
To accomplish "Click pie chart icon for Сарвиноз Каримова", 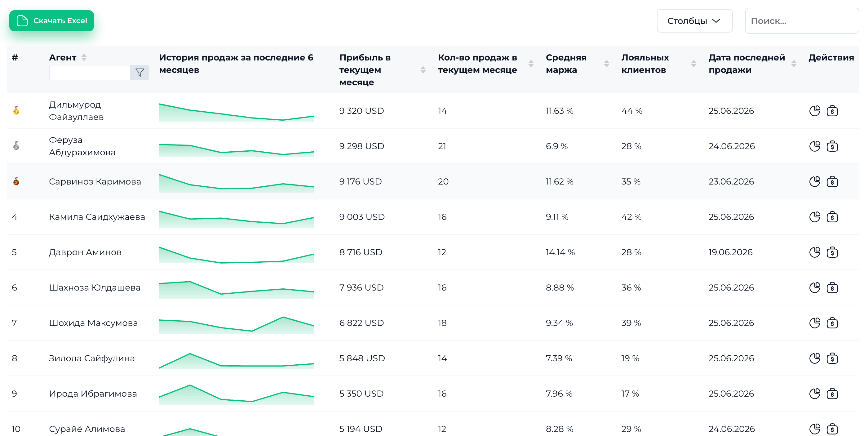I will pos(814,182).
